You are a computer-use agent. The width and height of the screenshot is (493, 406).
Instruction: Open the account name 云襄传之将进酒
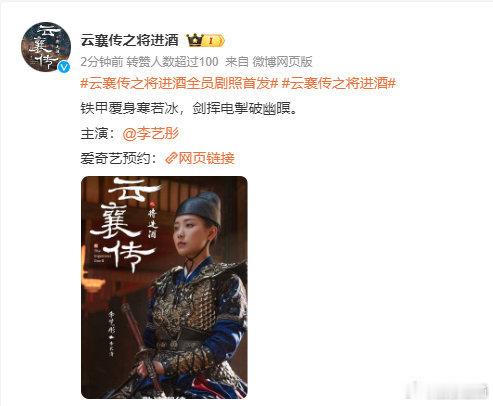[x=130, y=41]
